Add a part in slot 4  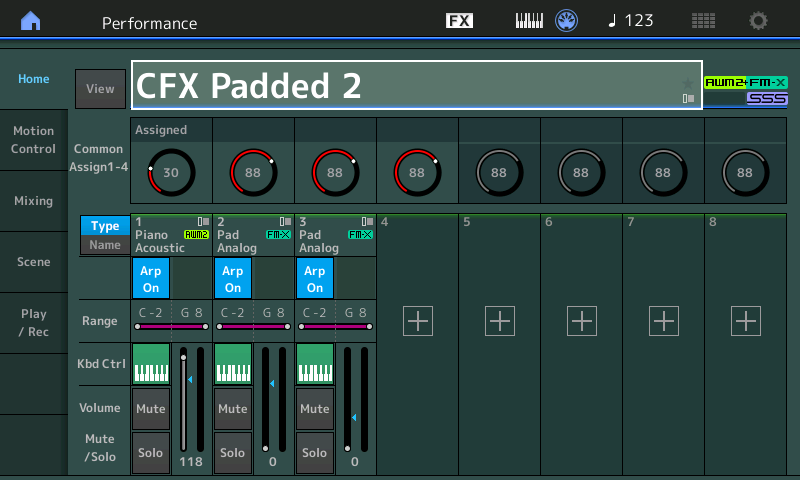point(418,321)
